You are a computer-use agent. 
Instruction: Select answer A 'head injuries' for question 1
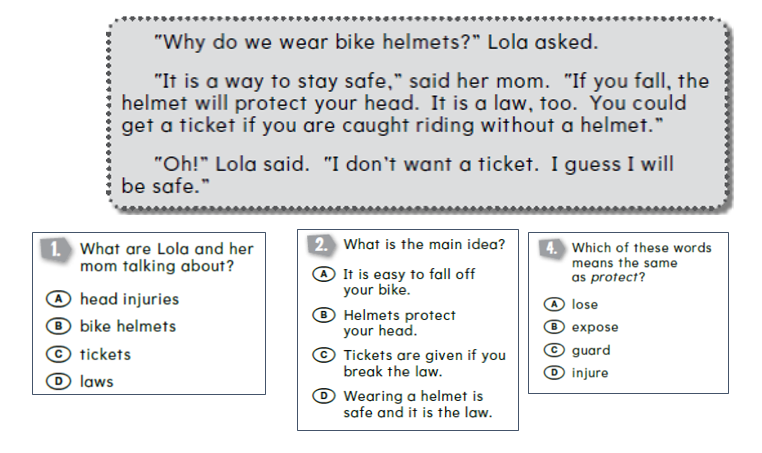(59, 298)
